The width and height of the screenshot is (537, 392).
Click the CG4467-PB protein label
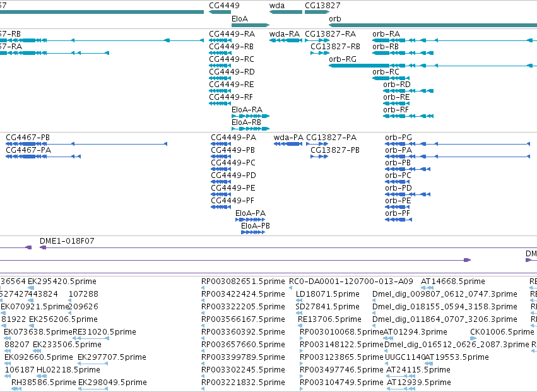(x=28, y=138)
